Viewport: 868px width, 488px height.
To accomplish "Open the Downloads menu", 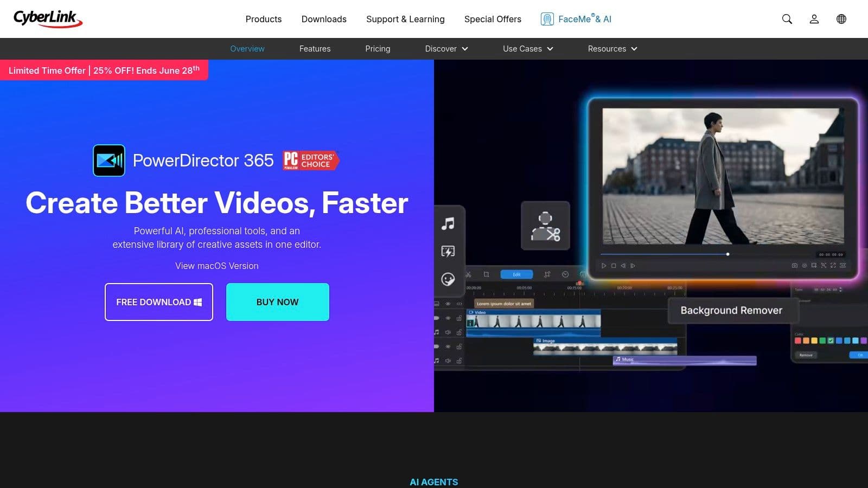I will tap(324, 19).
